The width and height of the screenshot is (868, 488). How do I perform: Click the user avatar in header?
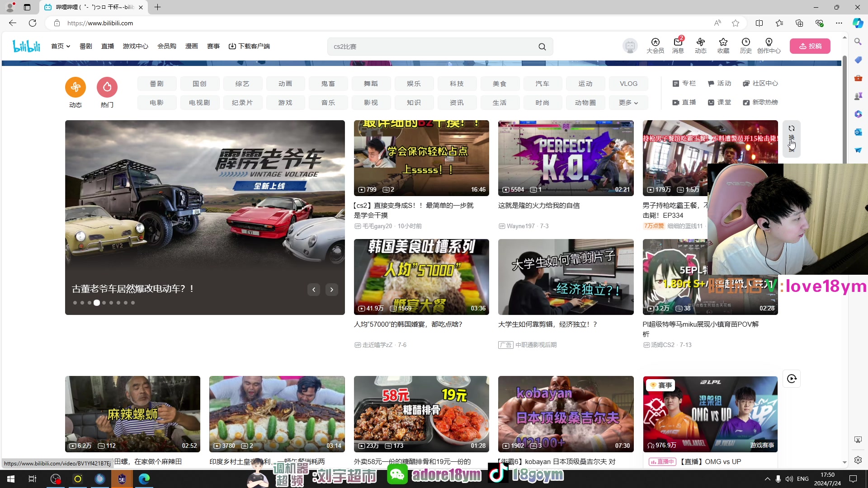coord(630,46)
